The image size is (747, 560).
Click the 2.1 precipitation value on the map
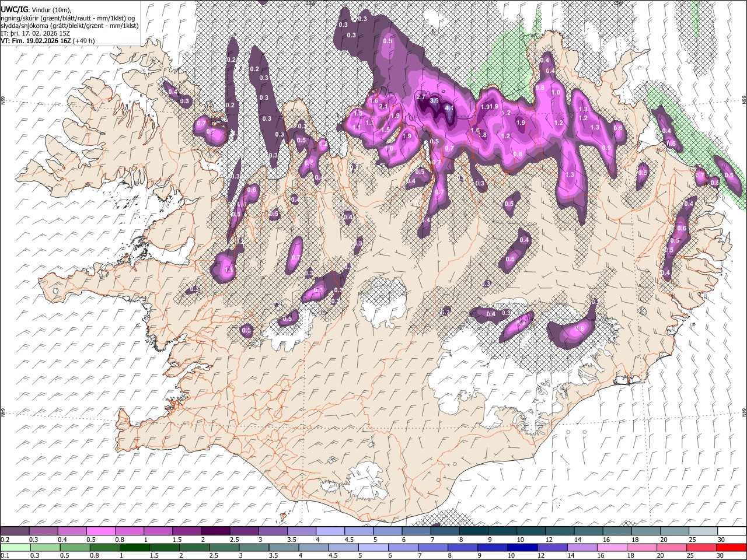point(383,107)
